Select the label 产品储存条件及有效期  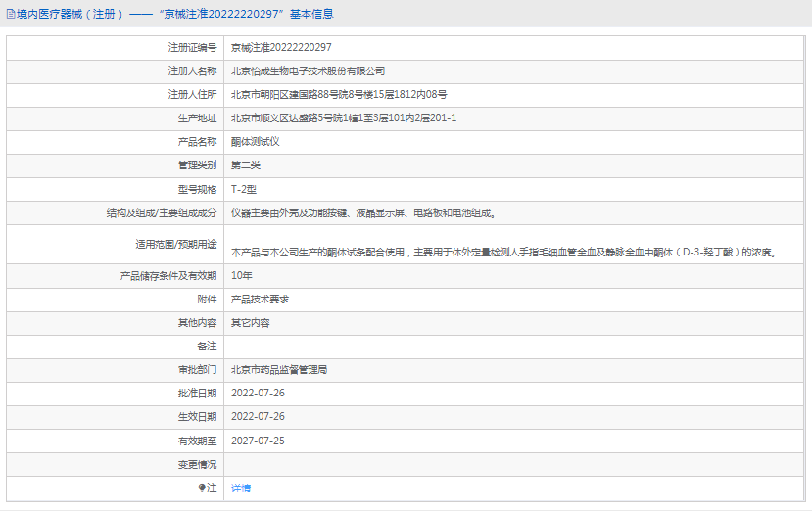(x=168, y=276)
